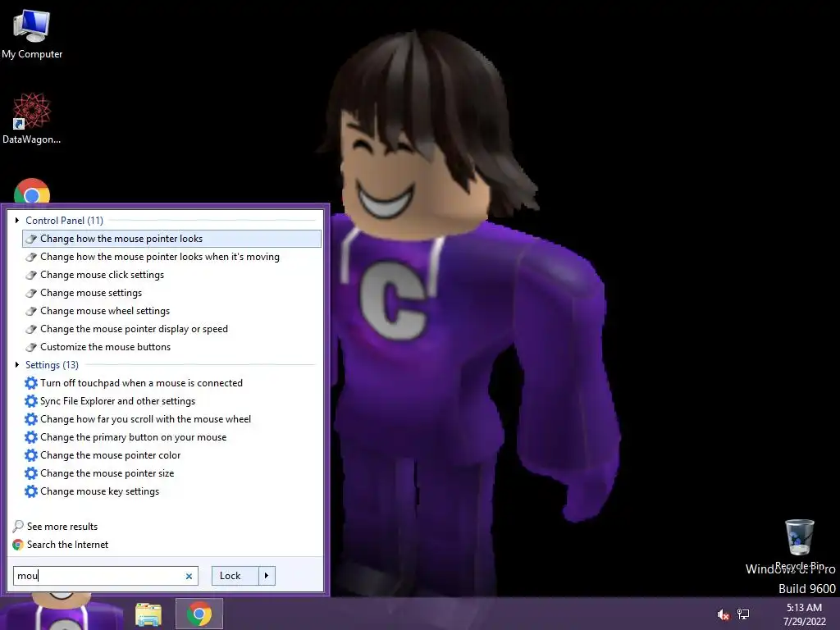Open 'Change mouse key settings'
This screenshot has width=840, height=630.
tap(172, 491)
